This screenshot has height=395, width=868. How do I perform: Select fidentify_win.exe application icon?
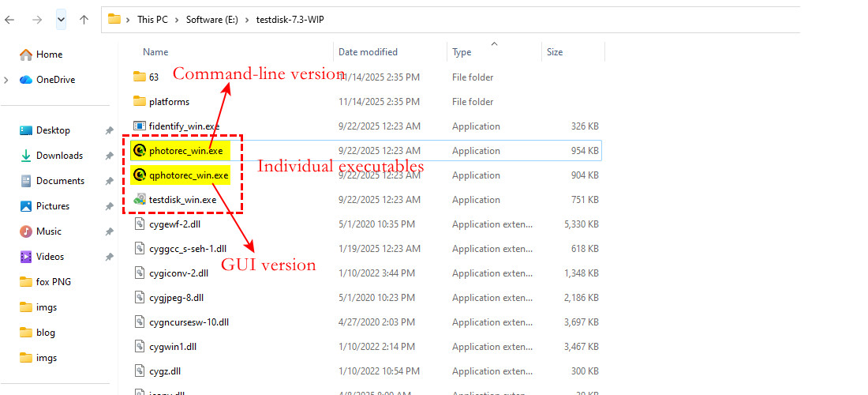[140, 126]
